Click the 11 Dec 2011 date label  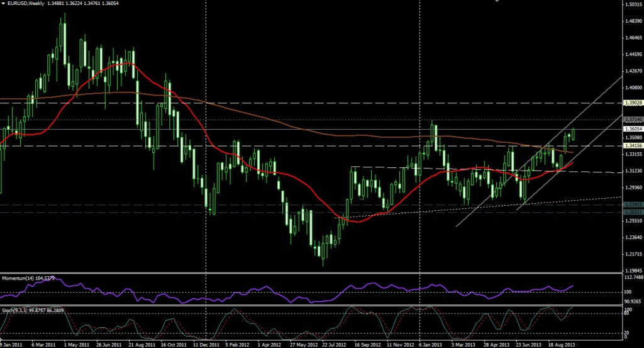[x=206, y=345]
